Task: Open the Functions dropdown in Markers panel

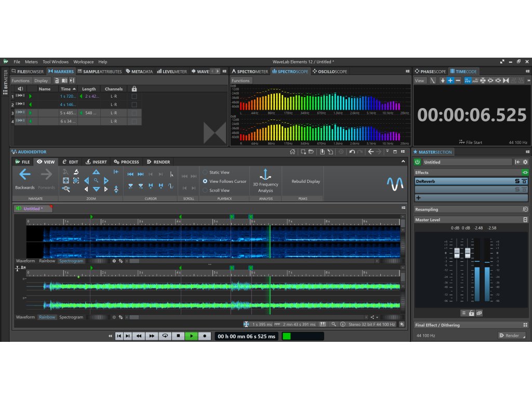Action: click(21, 81)
